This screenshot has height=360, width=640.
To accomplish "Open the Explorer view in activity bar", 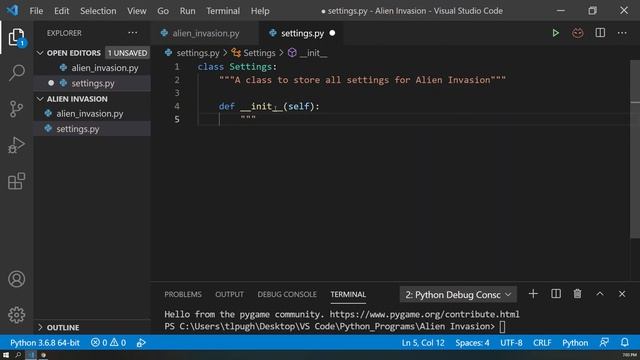I will [x=16, y=38].
